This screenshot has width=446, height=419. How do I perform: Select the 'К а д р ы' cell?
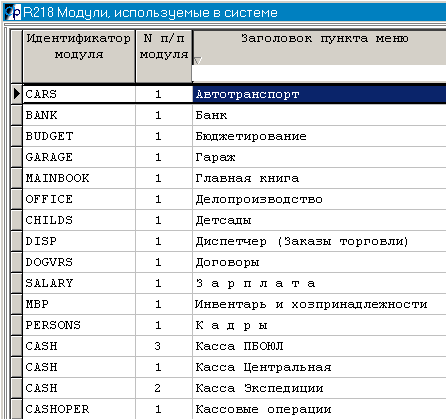point(319,325)
